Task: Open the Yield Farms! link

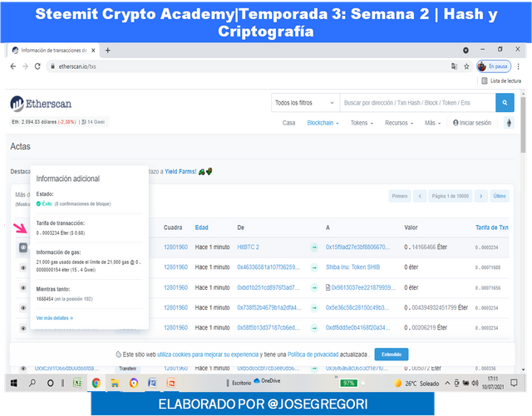Action: pyautogui.click(x=180, y=172)
